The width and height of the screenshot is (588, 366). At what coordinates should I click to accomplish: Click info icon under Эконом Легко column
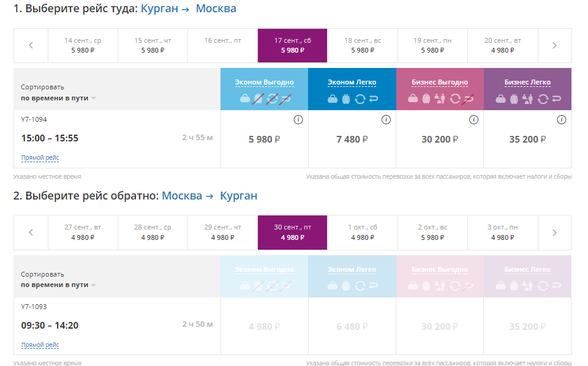[x=386, y=120]
